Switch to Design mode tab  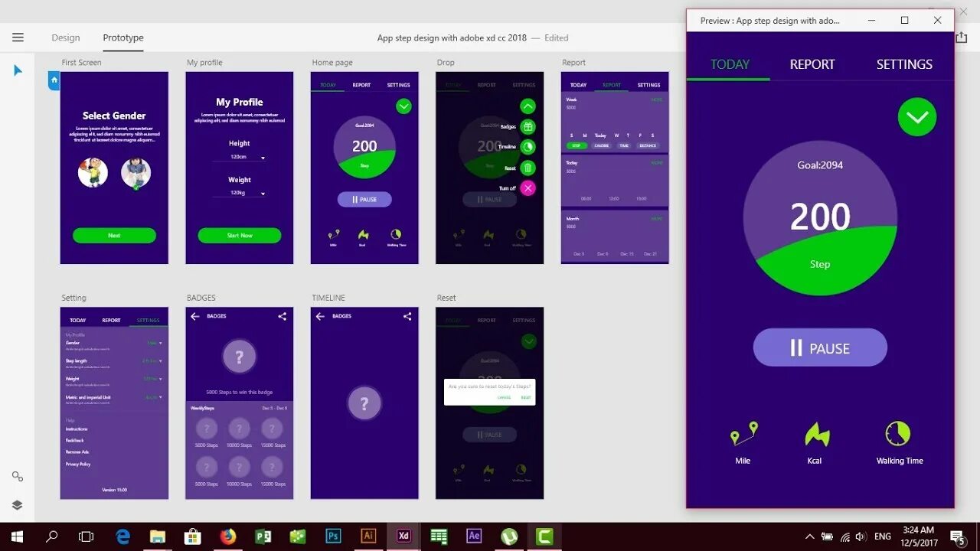[x=66, y=37]
